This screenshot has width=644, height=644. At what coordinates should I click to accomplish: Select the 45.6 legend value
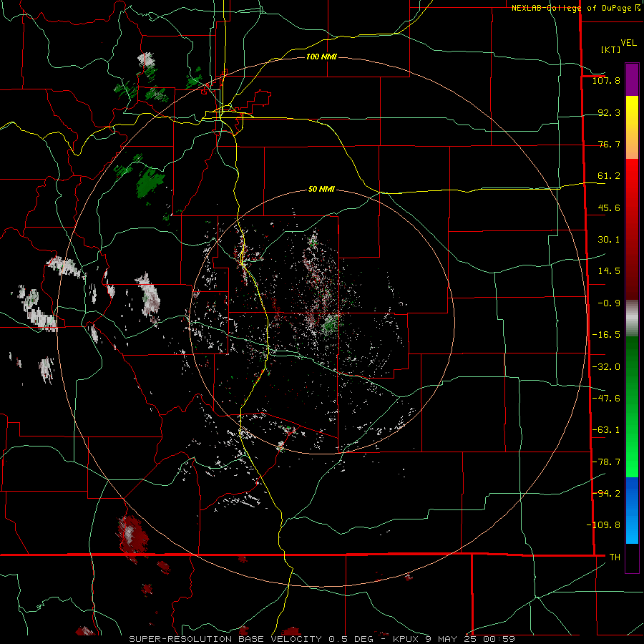click(x=609, y=208)
